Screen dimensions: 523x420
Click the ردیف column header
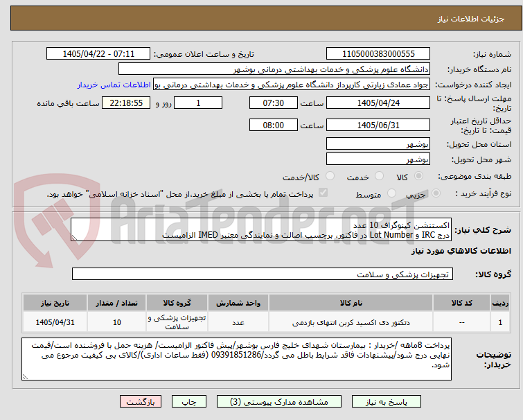[500, 303]
